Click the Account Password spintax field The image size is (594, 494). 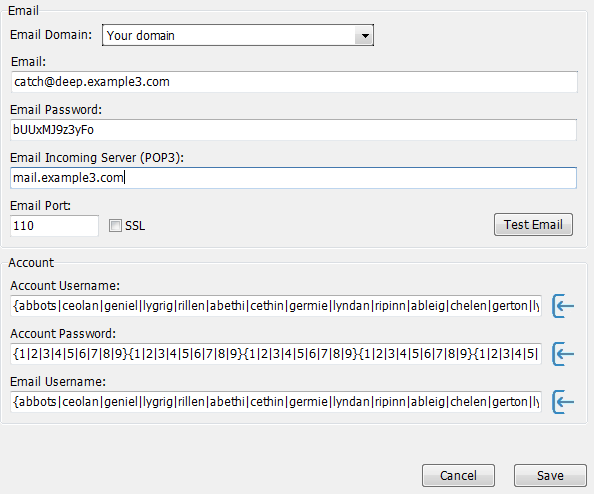point(276,354)
